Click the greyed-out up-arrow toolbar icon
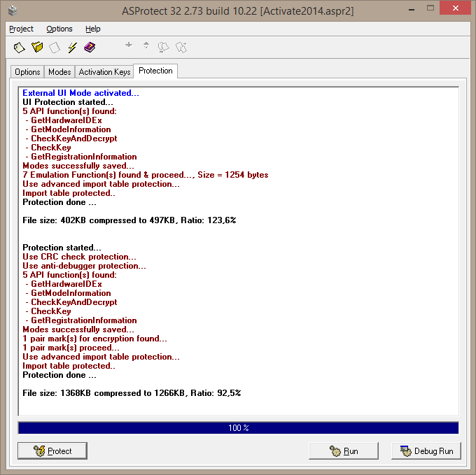Screen dimensions: 476x475 pyautogui.click(x=146, y=45)
